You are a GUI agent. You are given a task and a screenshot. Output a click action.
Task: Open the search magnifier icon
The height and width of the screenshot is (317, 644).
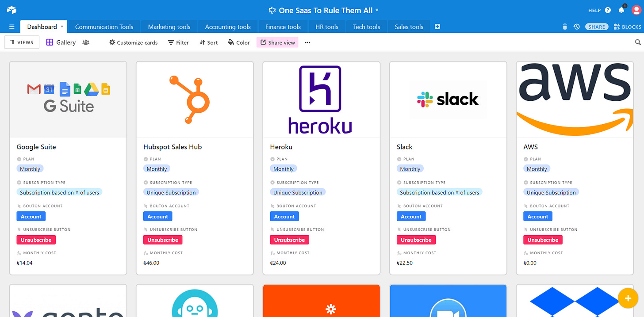638,42
